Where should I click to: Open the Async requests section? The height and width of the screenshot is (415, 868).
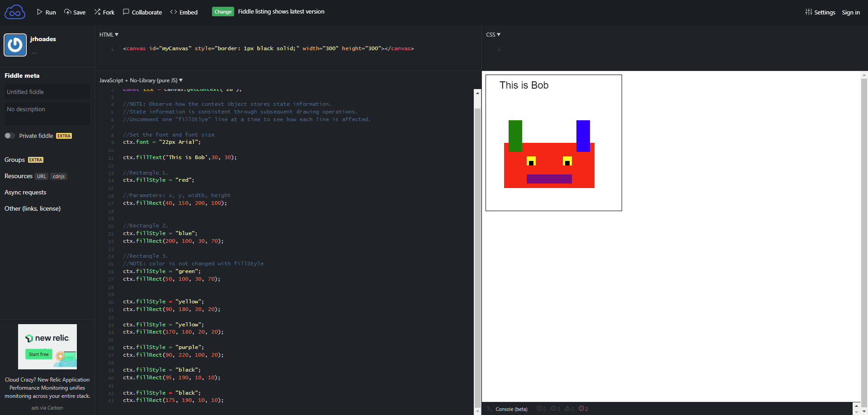pyautogui.click(x=25, y=192)
